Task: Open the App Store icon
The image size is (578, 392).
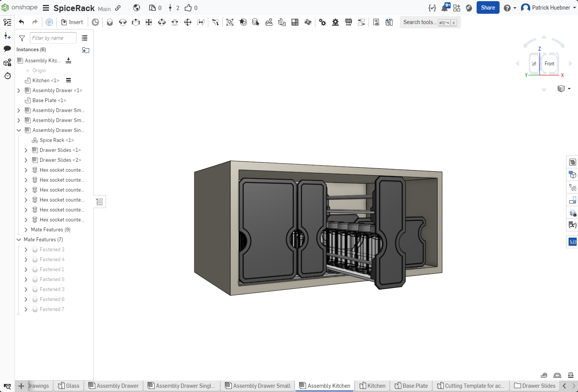Action: point(457,8)
